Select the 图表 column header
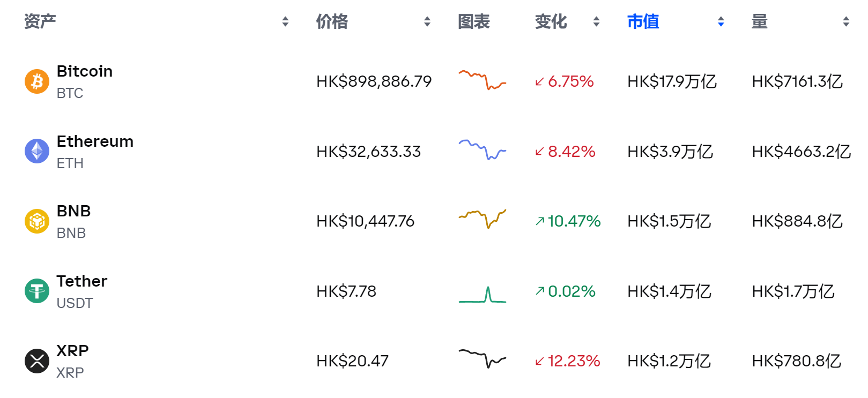The height and width of the screenshot is (398, 868). [x=473, y=21]
